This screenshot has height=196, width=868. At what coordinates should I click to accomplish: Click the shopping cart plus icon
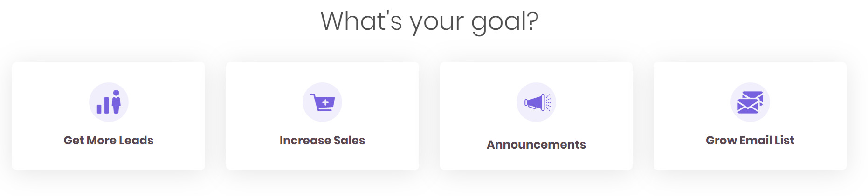[x=322, y=102]
